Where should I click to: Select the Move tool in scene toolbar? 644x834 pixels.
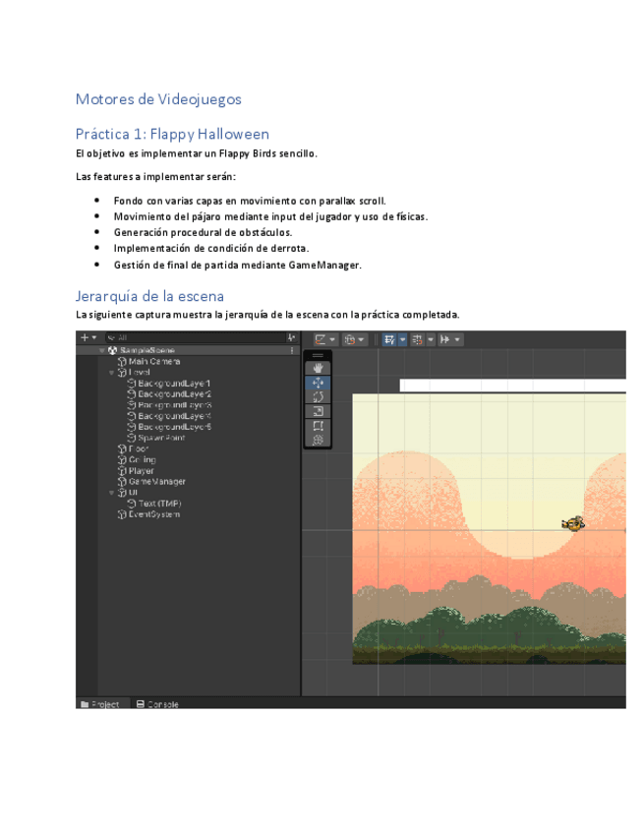pyautogui.click(x=318, y=383)
